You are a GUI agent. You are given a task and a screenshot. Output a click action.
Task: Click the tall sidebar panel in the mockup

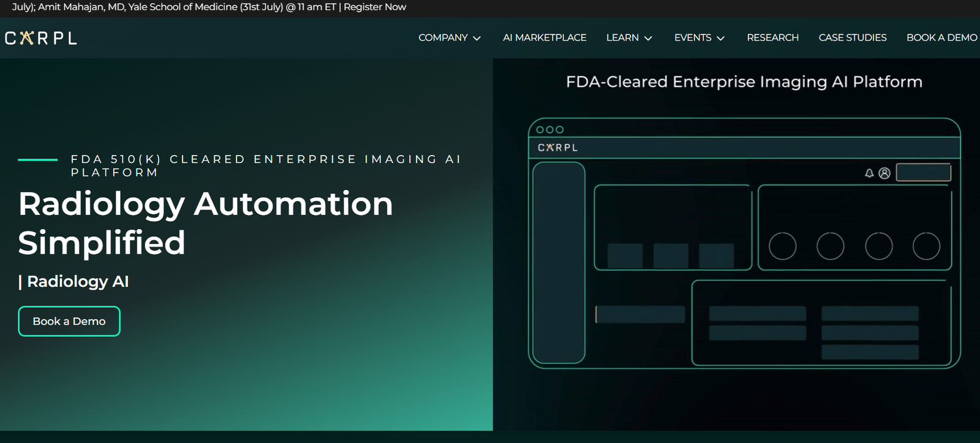tap(559, 262)
